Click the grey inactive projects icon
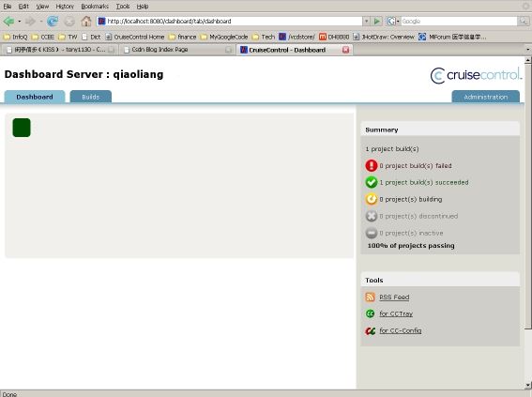 tap(372, 233)
